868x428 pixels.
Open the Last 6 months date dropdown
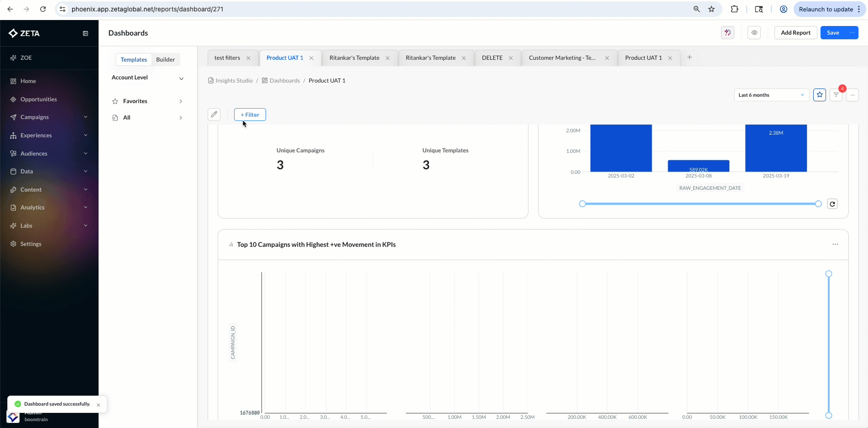(771, 95)
